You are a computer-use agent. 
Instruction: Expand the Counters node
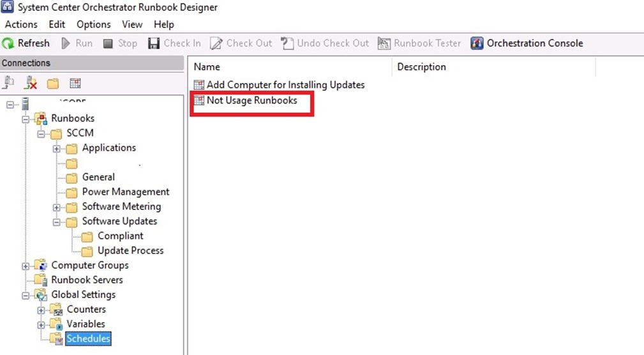[41, 310]
